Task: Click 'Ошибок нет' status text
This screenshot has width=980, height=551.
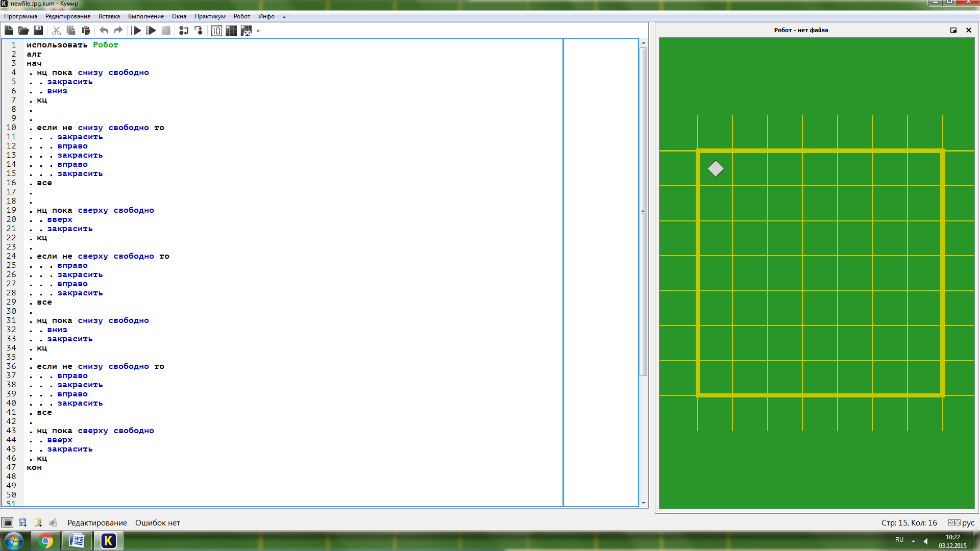Action: tap(157, 522)
